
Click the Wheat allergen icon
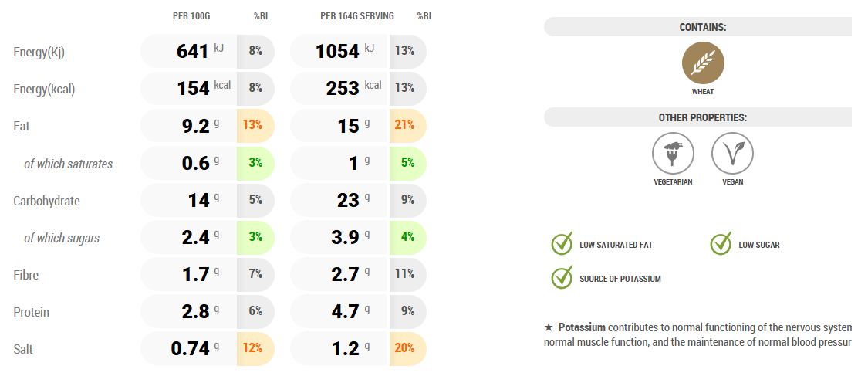pos(703,63)
